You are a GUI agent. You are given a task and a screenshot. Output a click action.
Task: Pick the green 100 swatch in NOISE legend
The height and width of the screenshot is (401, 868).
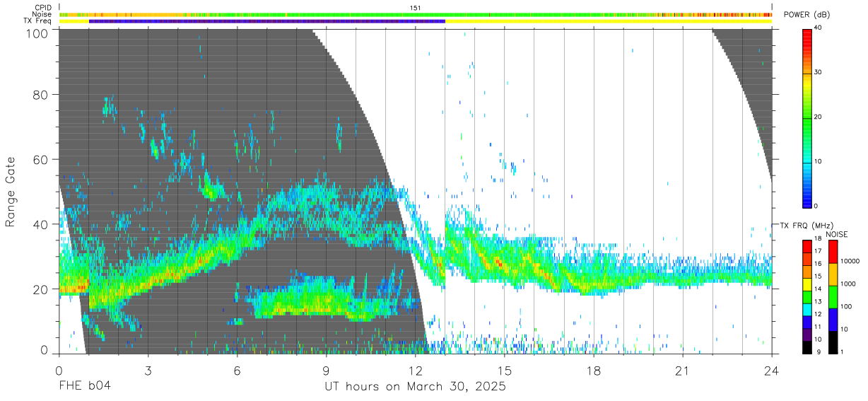coord(833,297)
